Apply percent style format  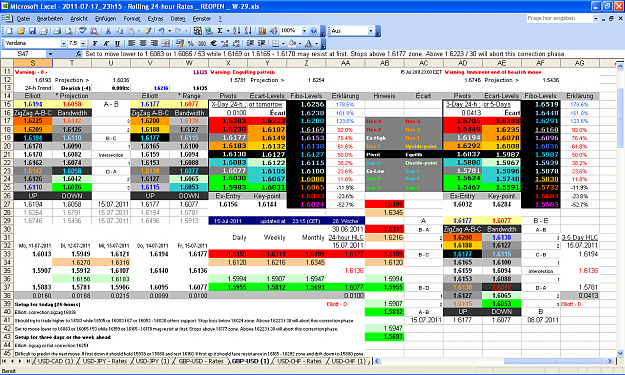(x=191, y=43)
